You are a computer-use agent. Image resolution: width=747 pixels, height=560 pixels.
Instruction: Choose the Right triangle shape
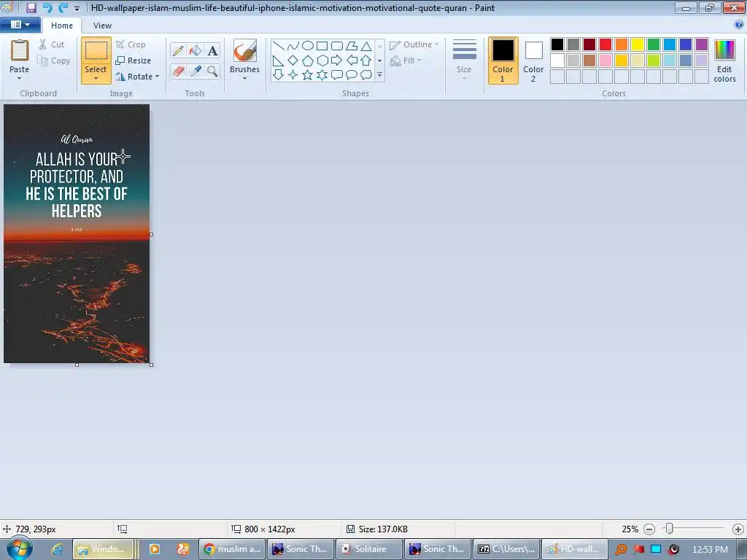pos(279,61)
